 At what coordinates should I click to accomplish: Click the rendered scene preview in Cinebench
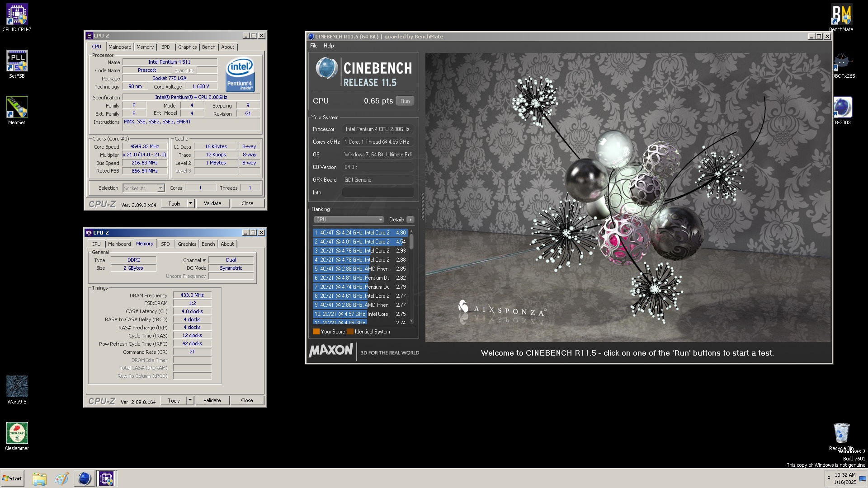627,197
